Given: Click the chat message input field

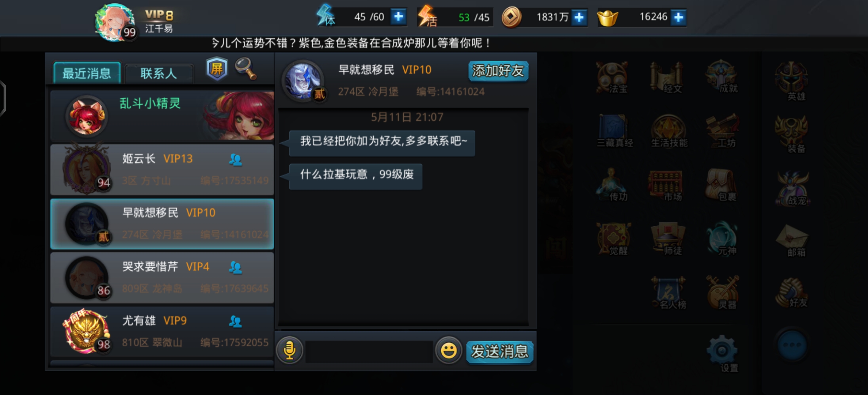Looking at the screenshot, I should point(369,351).
